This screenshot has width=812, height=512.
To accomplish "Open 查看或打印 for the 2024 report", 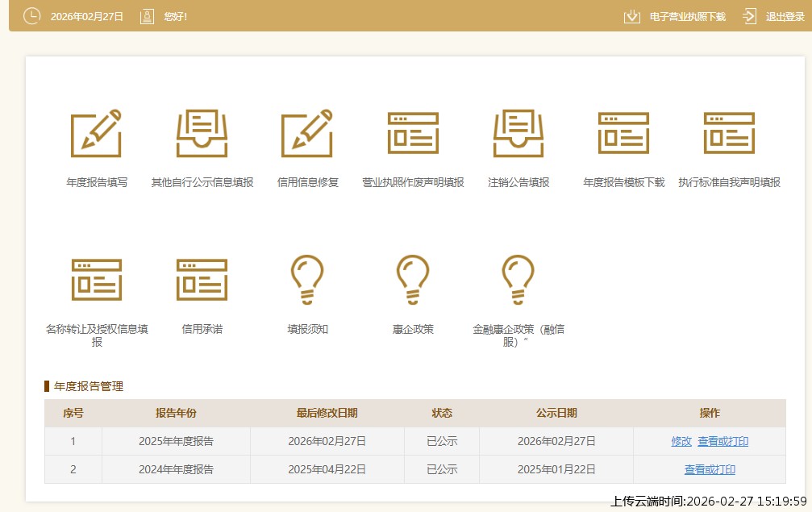I will (x=710, y=469).
